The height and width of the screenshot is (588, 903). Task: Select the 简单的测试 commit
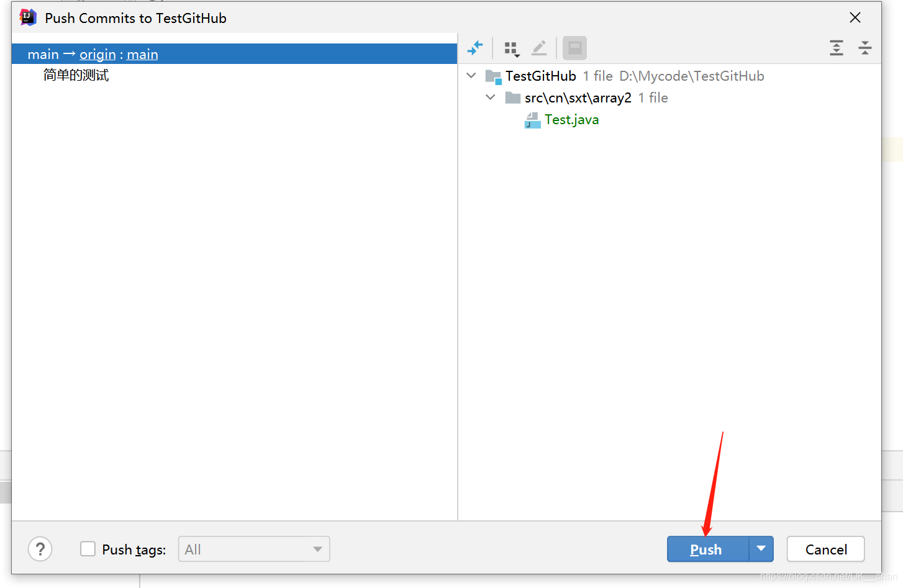[x=76, y=75]
